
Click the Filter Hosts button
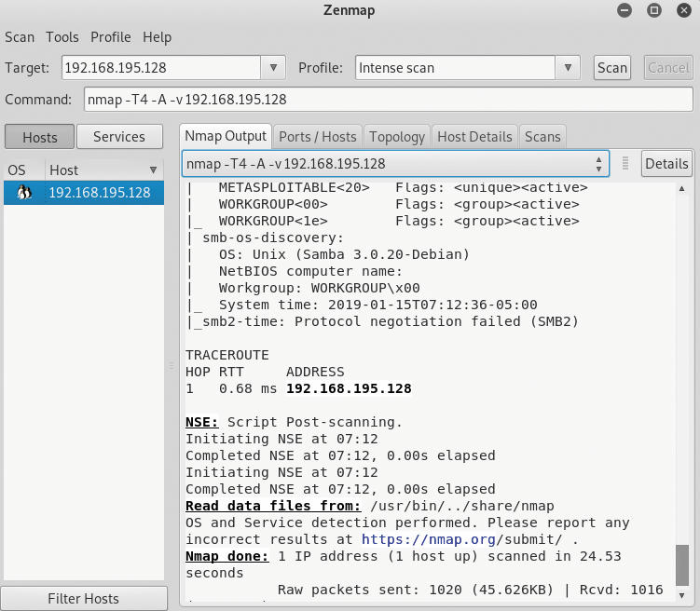coord(84,598)
